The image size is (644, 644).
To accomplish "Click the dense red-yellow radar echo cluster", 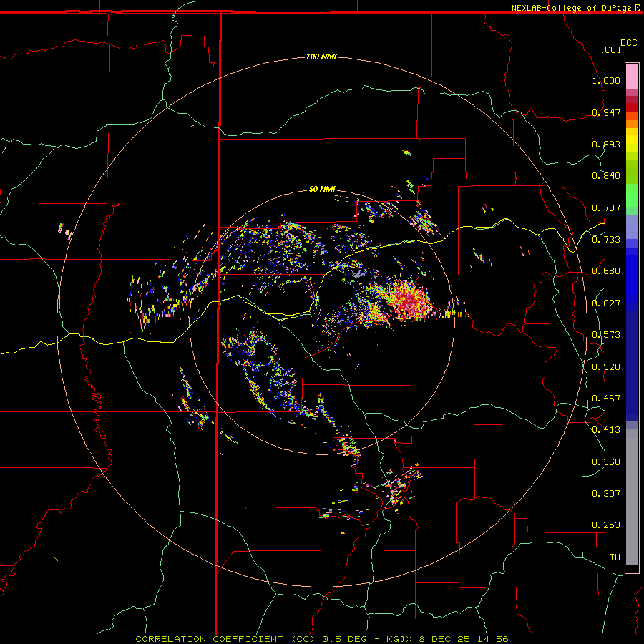I will pos(408,301).
